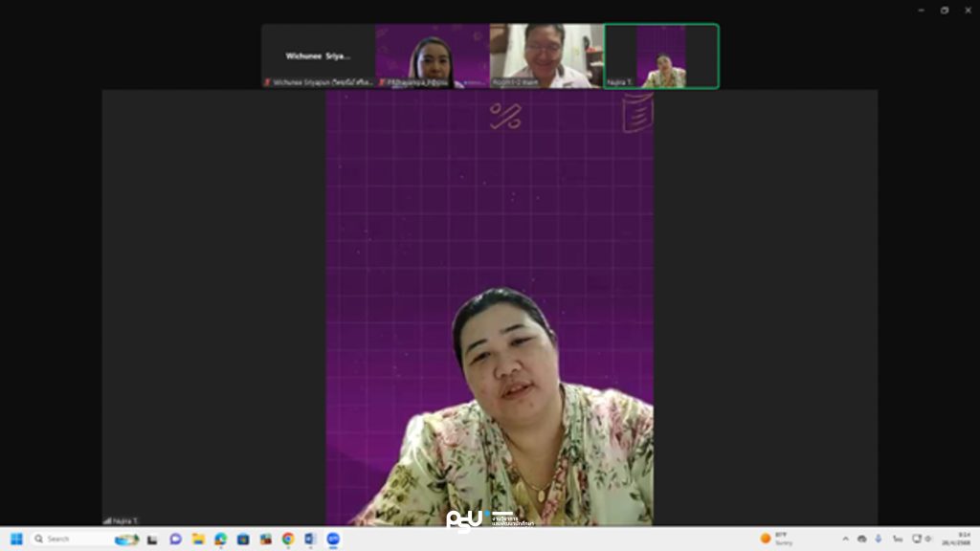
Task: Click muted mic icon on second thumbnail
Action: tap(382, 82)
